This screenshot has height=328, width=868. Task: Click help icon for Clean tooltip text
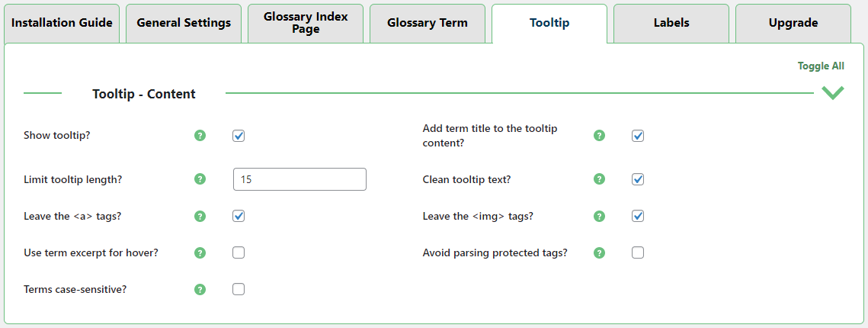(x=599, y=179)
